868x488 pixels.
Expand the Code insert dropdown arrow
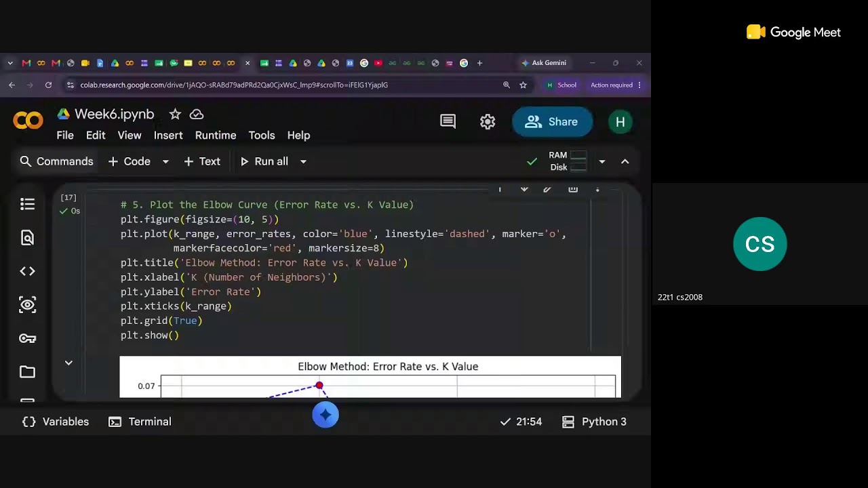165,161
